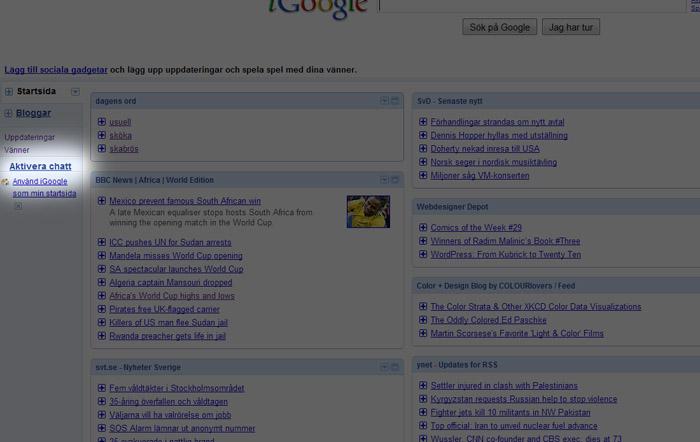
Task: Click the 'Aktivera chatt' link
Action: (x=40, y=166)
